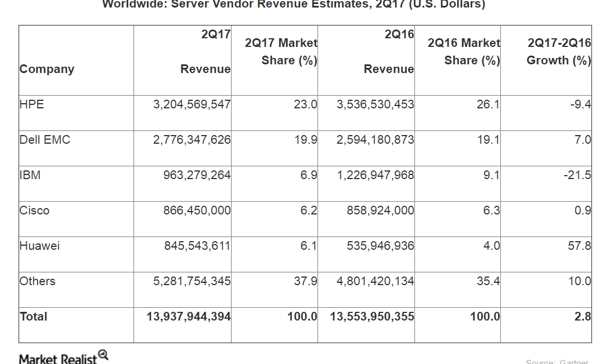The image size is (610, 364).
Task: Click HPE growth value -9.4
Action: click(x=580, y=104)
